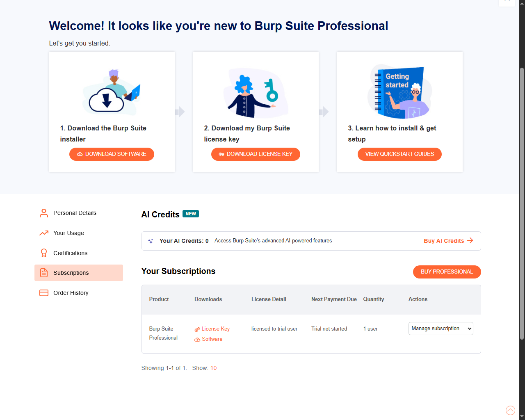Click the Personal Details person icon
This screenshot has width=525, height=420.
[x=44, y=213]
